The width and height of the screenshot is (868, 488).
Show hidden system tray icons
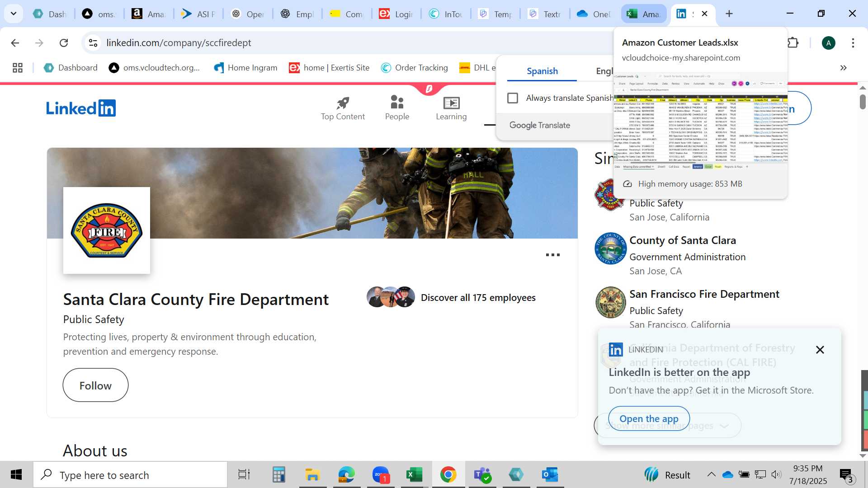point(711,474)
